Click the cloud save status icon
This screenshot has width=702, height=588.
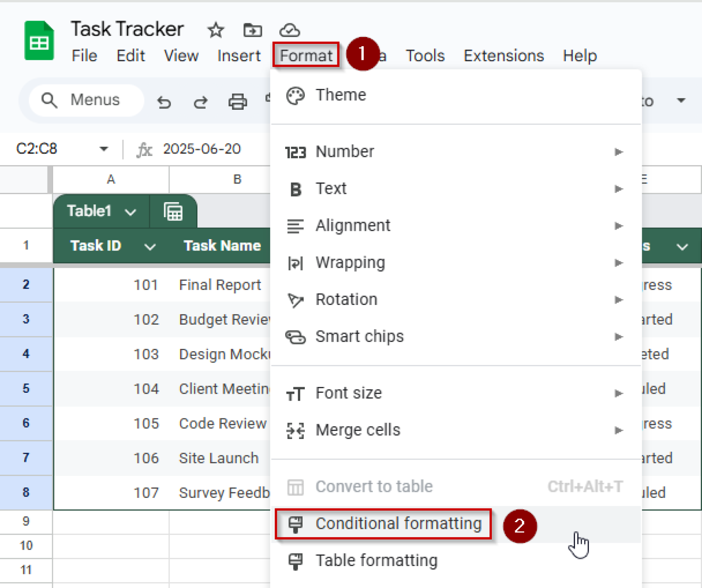(x=289, y=31)
